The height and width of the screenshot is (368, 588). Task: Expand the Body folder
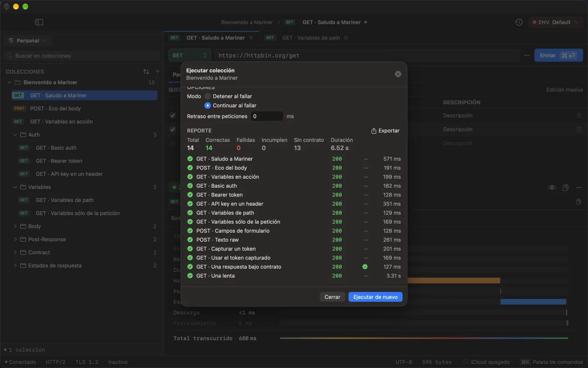(15, 226)
